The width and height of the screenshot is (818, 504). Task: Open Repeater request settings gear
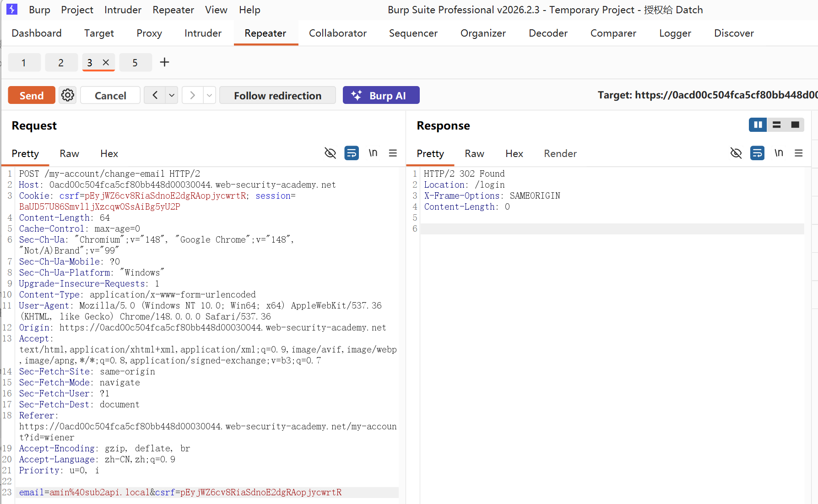(x=68, y=95)
